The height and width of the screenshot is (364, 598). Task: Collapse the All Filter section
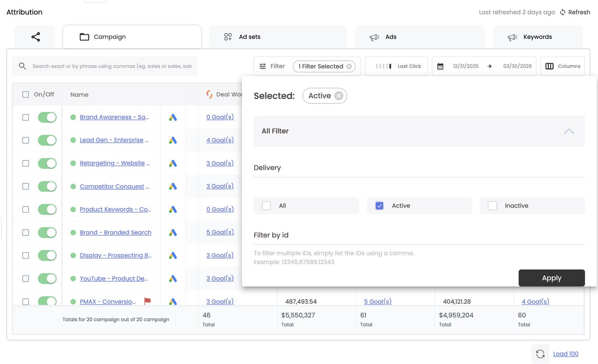tap(569, 131)
